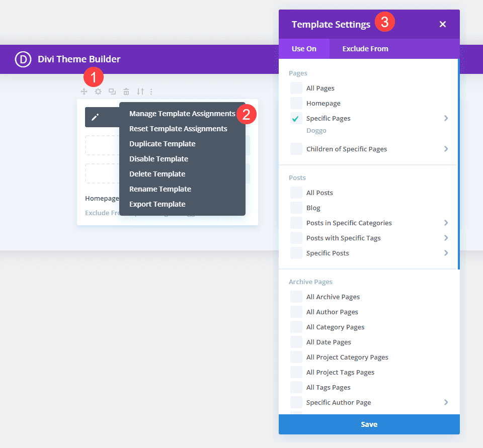483x448 pixels.
Task: Click the duplicate template icon
Action: [112, 92]
